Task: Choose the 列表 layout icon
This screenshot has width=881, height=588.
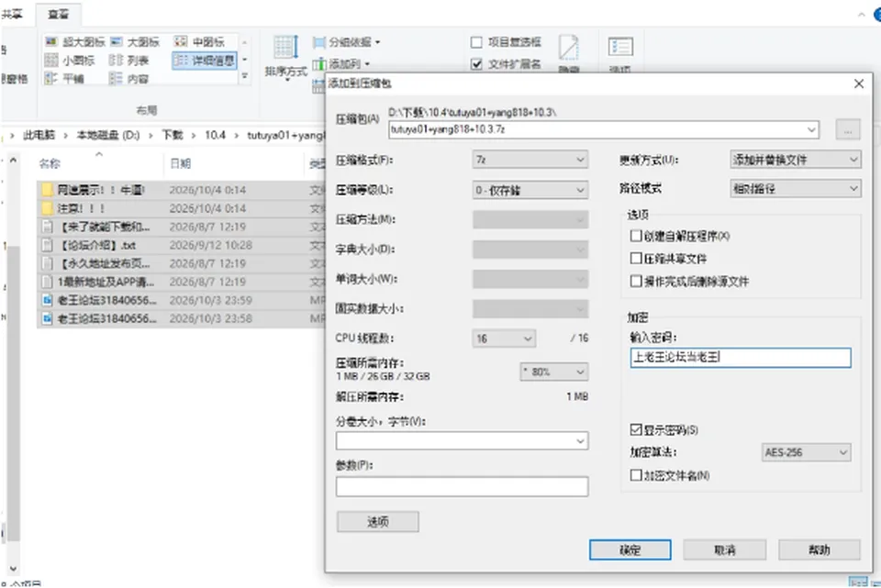Action: point(117,61)
